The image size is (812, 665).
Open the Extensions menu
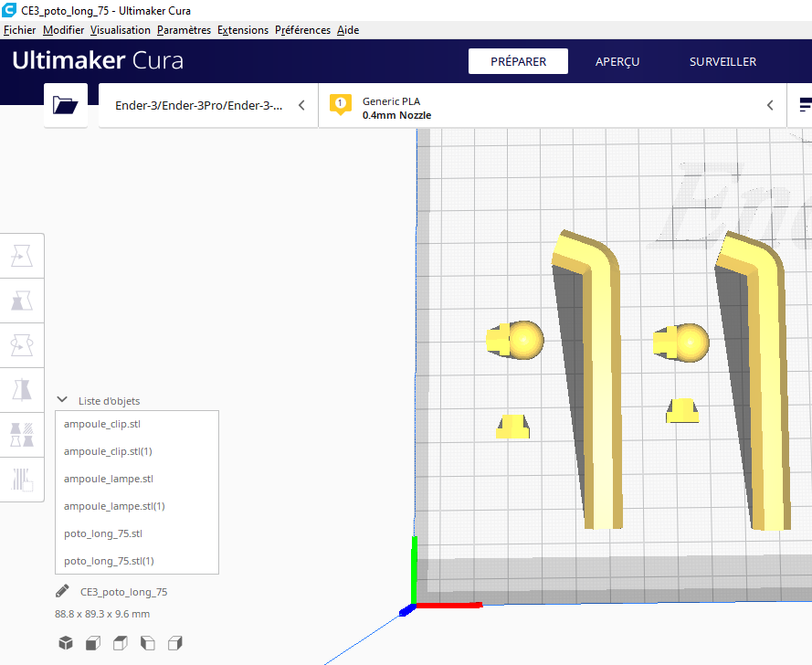click(x=243, y=30)
